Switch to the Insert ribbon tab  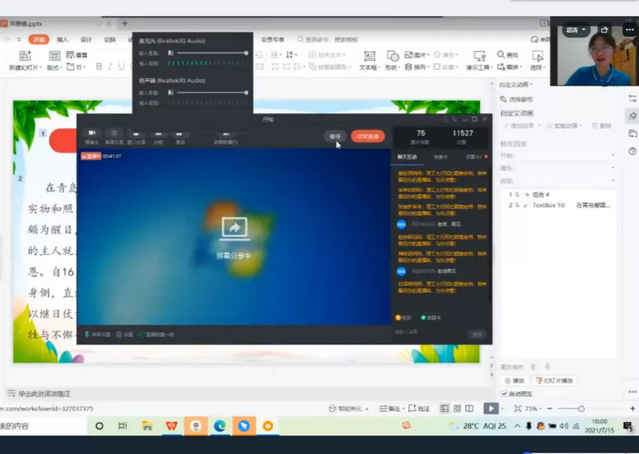[x=62, y=39]
